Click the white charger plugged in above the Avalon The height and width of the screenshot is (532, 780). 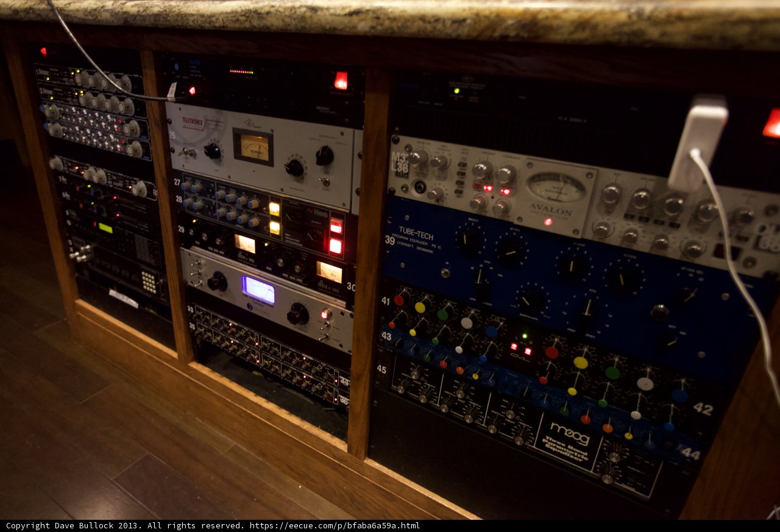click(x=698, y=144)
